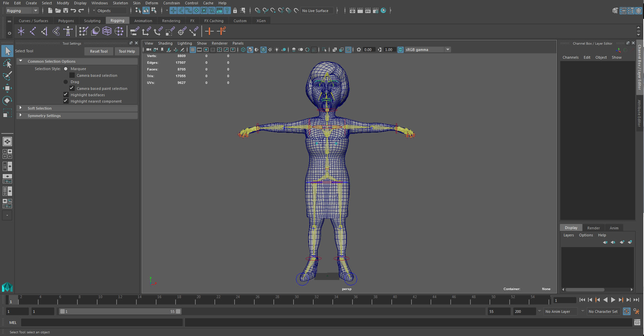Choose the Paint Selection tool

click(7, 76)
